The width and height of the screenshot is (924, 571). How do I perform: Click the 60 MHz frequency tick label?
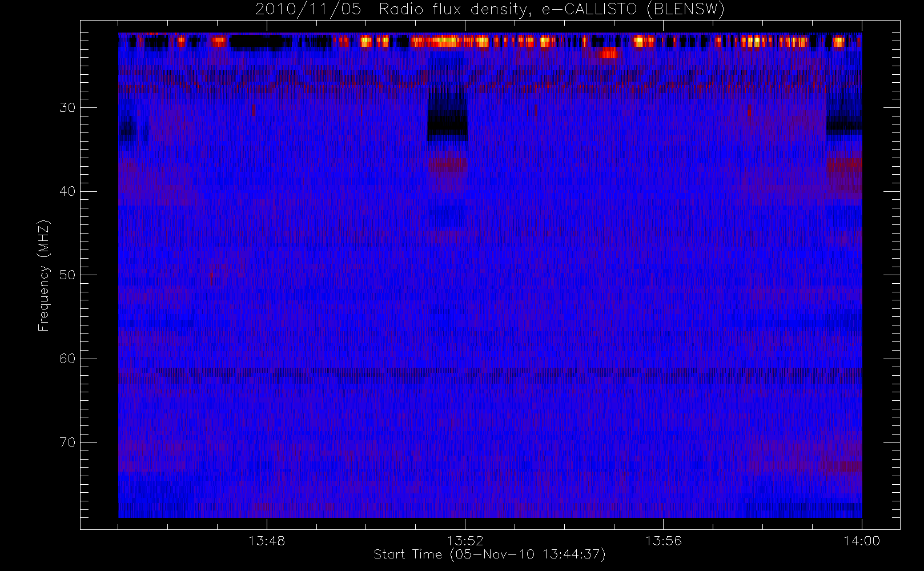click(x=67, y=359)
